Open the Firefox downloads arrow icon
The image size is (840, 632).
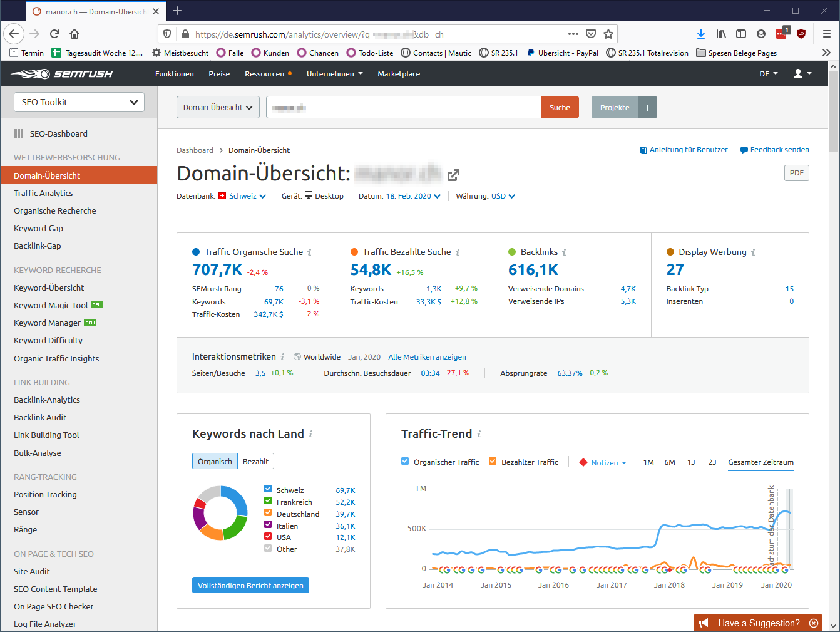coord(700,34)
